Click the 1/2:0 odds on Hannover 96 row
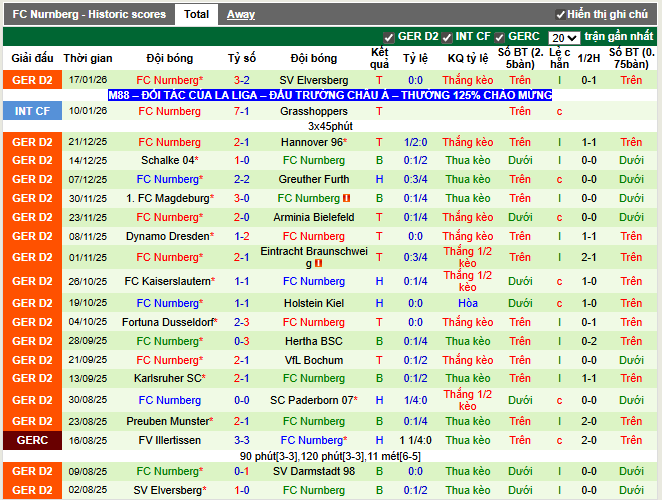This screenshot has width=662, height=500. coord(415,142)
